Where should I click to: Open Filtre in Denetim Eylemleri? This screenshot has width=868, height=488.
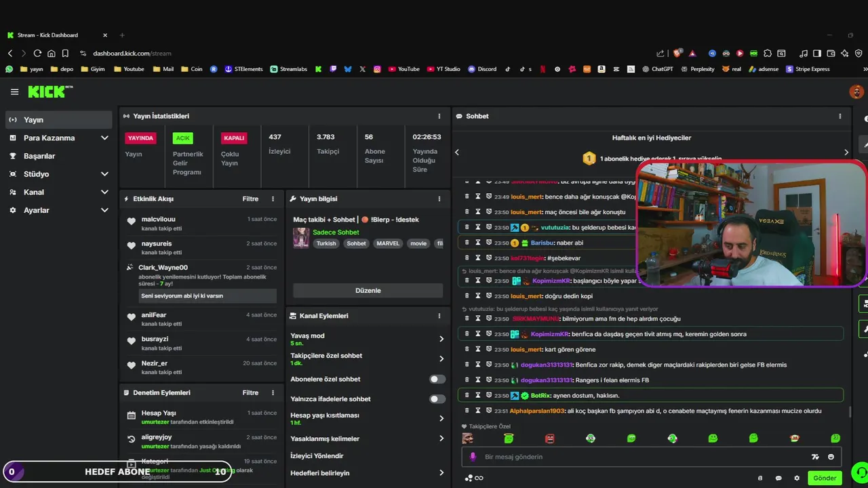[x=250, y=393]
